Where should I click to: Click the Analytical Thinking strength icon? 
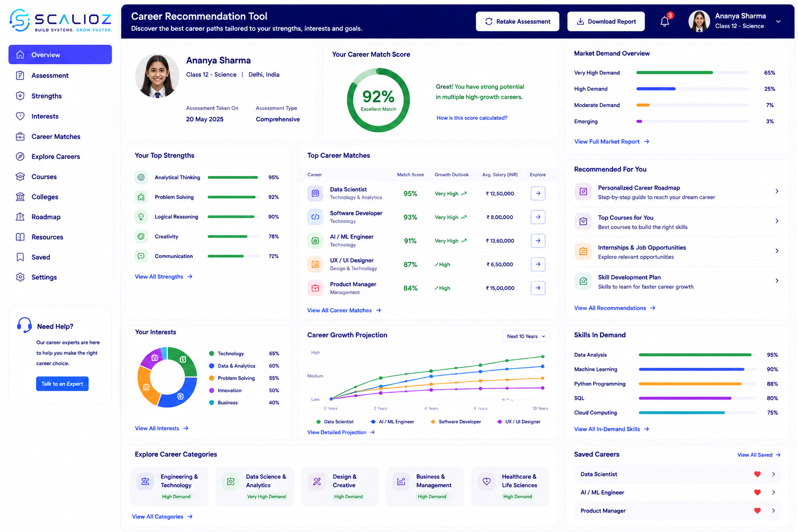coord(141,177)
